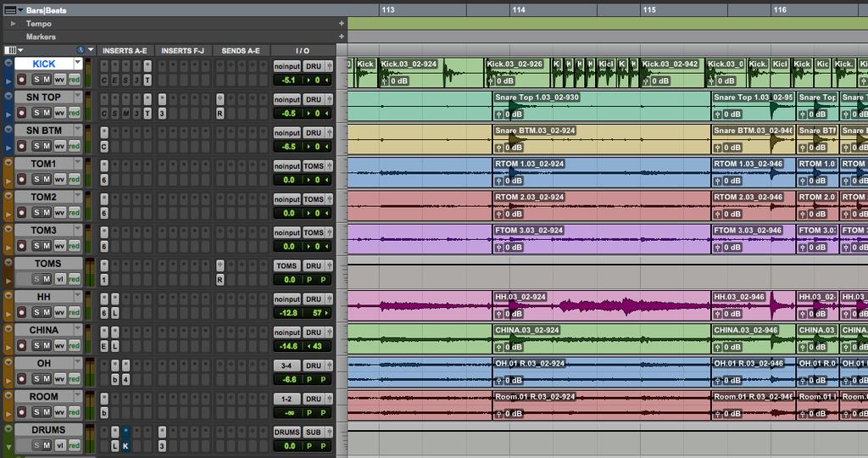Open the TOMS track view selector 'vl'
The width and height of the screenshot is (868, 458).
point(60,278)
